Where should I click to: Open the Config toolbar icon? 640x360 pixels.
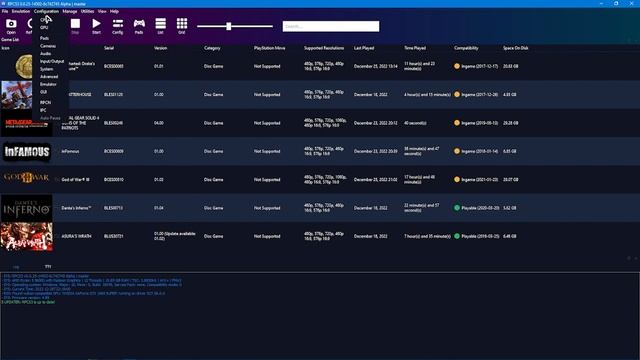[118, 26]
